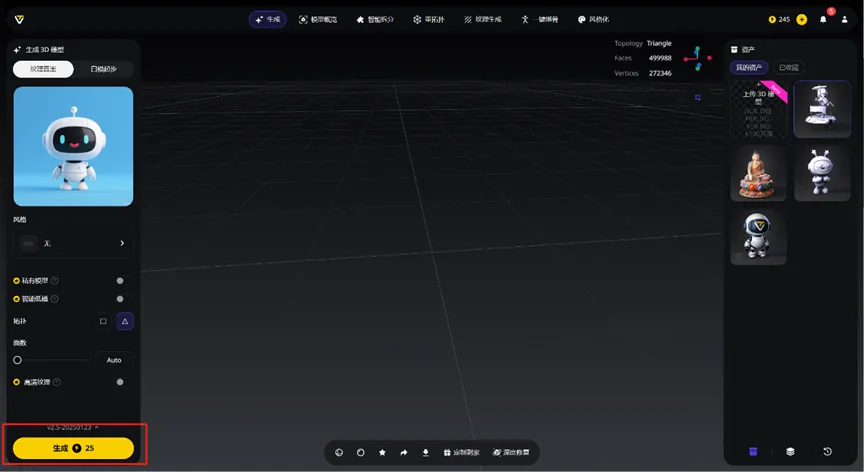Click the first globe-like icon in bottom toolbar
The width and height of the screenshot is (864, 472).
[x=339, y=452]
